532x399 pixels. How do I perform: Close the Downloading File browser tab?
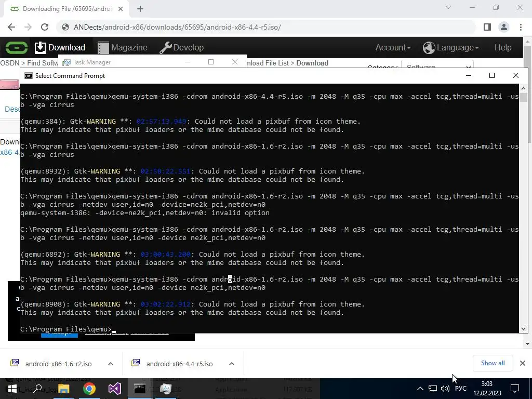coord(121,9)
